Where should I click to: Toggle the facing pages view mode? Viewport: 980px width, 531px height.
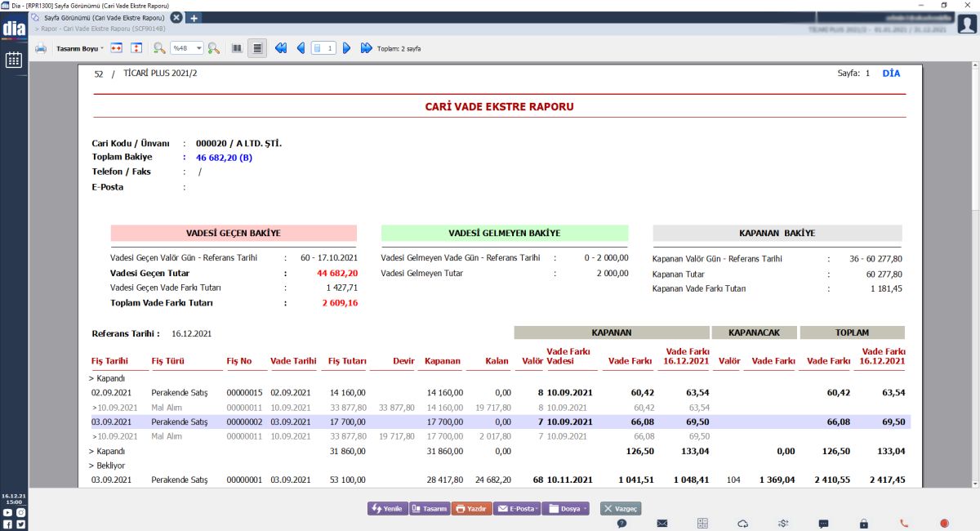tap(237, 49)
